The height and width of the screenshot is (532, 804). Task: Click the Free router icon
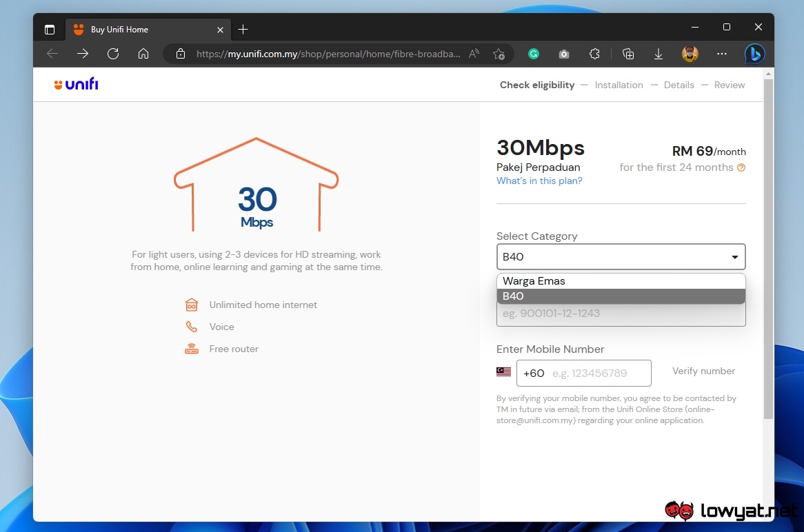[x=191, y=349]
